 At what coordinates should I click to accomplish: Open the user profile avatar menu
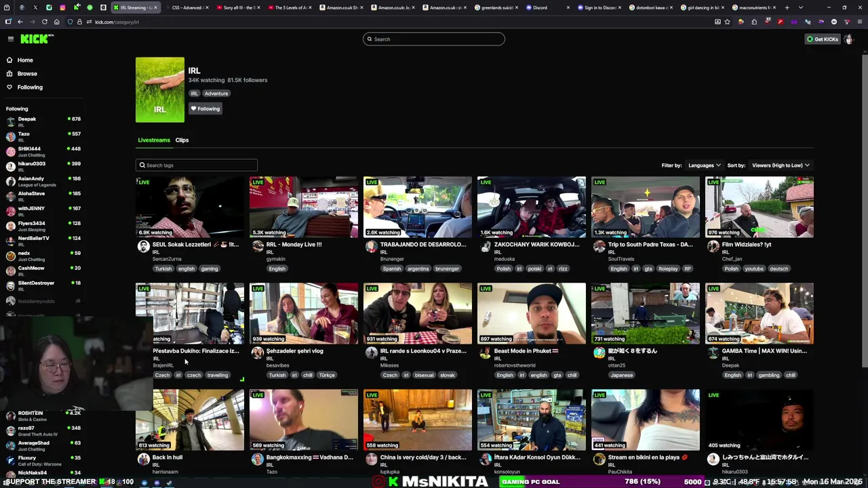[x=848, y=39]
